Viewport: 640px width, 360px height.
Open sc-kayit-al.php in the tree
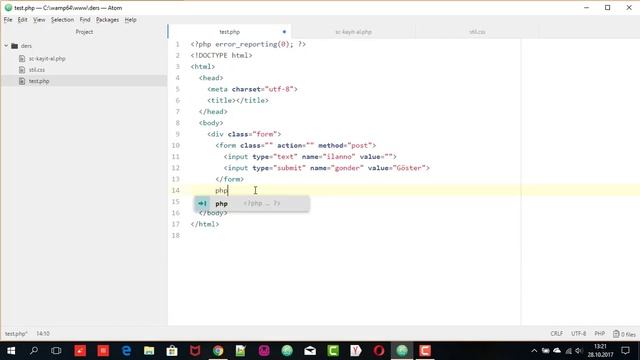(x=47, y=58)
